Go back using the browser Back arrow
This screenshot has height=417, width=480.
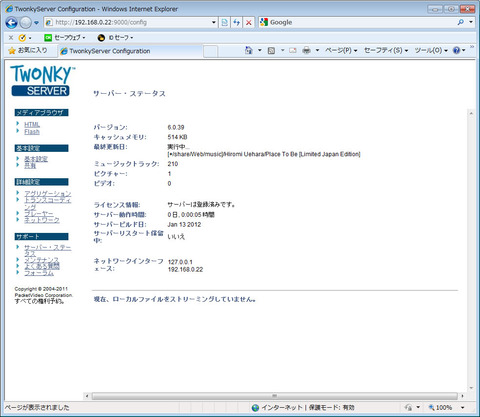(x=11, y=23)
